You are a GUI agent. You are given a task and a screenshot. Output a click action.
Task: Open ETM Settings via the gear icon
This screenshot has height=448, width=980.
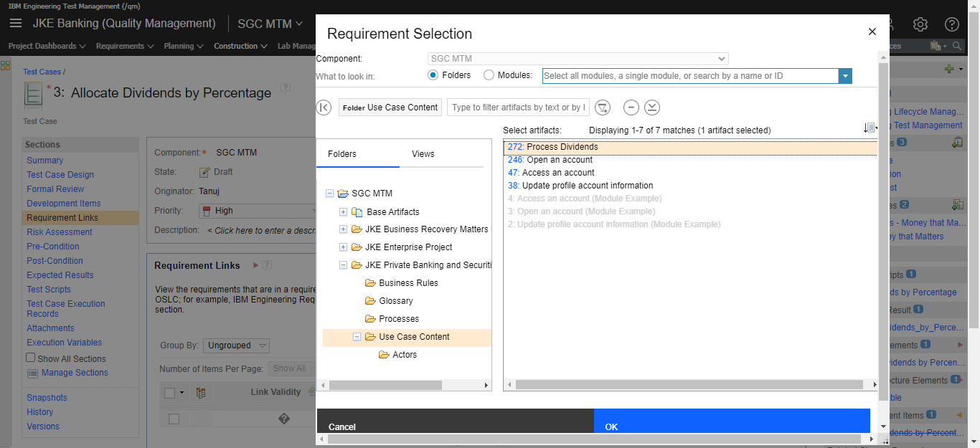coord(920,24)
